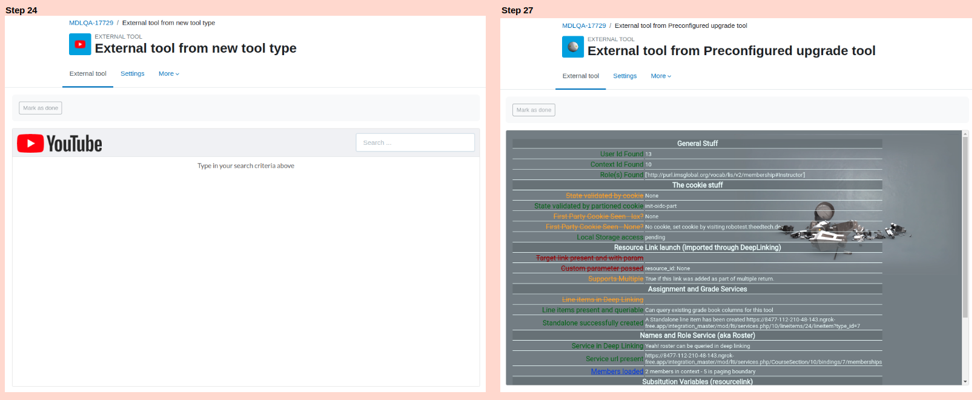Click 'Line items present and queriable' label
Image resolution: width=980 pixels, height=400 pixels.
592,310
